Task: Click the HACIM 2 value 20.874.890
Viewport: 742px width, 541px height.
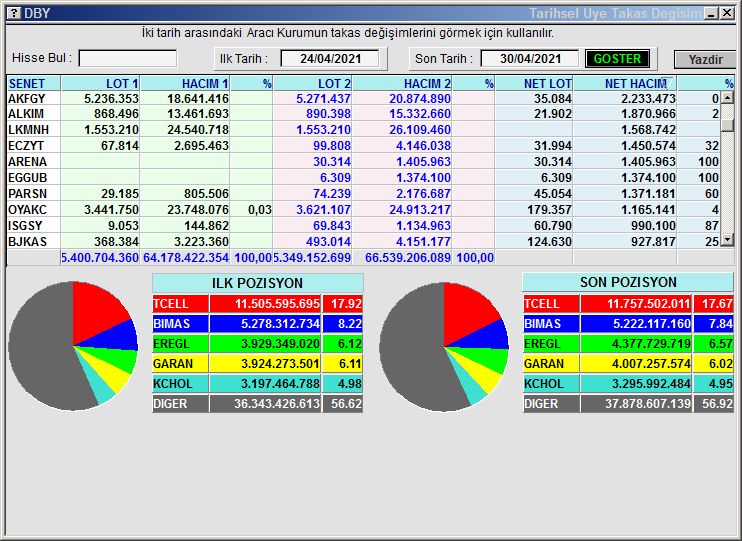Action: [x=420, y=98]
